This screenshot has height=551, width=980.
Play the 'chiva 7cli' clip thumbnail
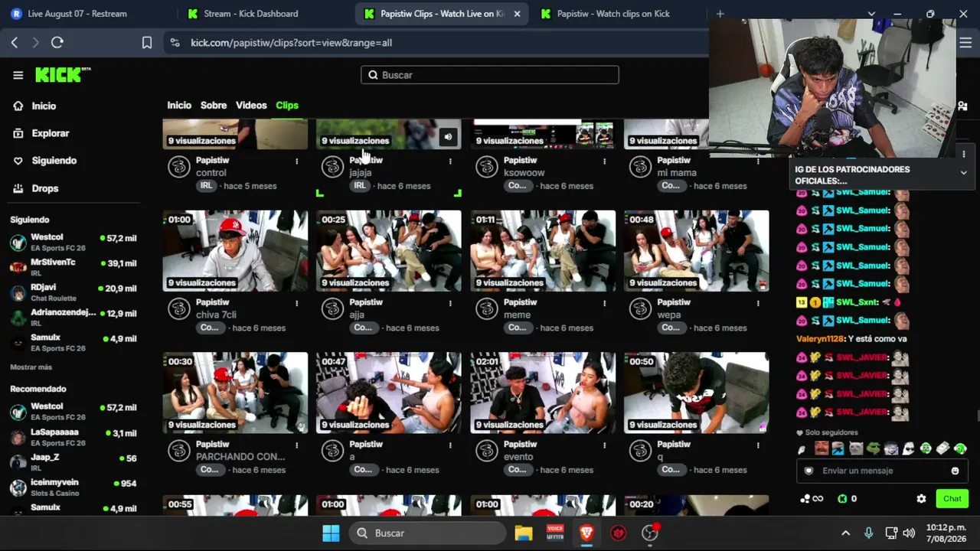235,251
